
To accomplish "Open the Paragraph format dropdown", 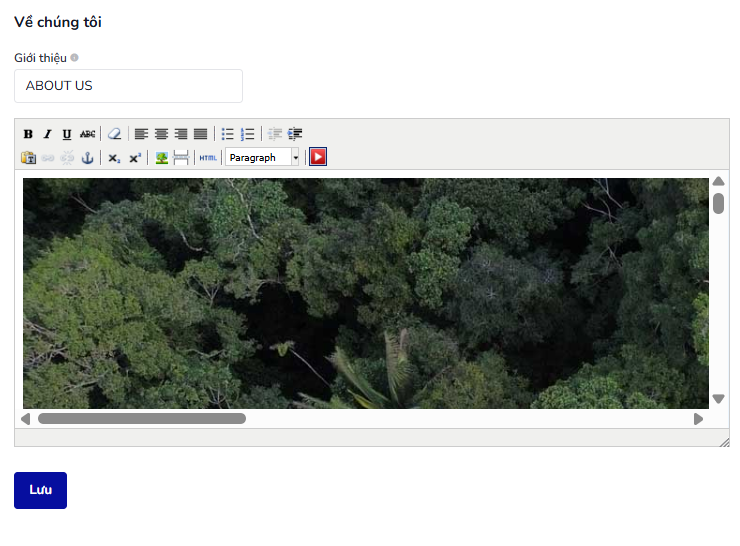I will coord(262,158).
